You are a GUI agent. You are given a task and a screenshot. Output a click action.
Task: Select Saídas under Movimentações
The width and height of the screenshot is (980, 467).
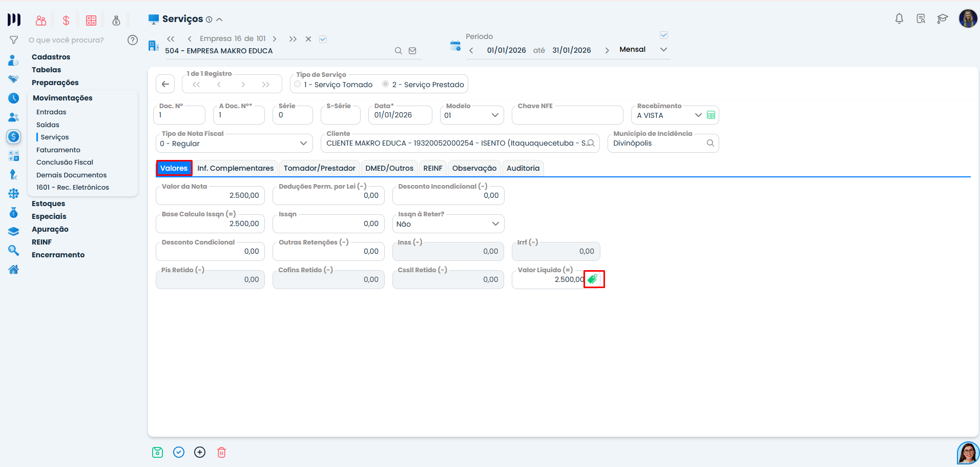point(48,125)
